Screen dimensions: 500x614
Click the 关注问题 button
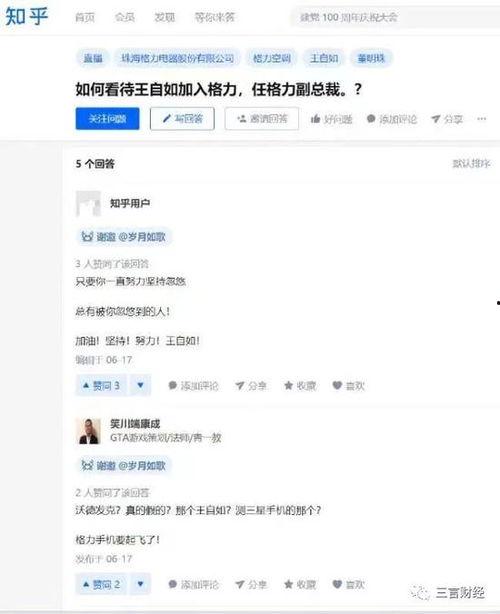pyautogui.click(x=107, y=119)
